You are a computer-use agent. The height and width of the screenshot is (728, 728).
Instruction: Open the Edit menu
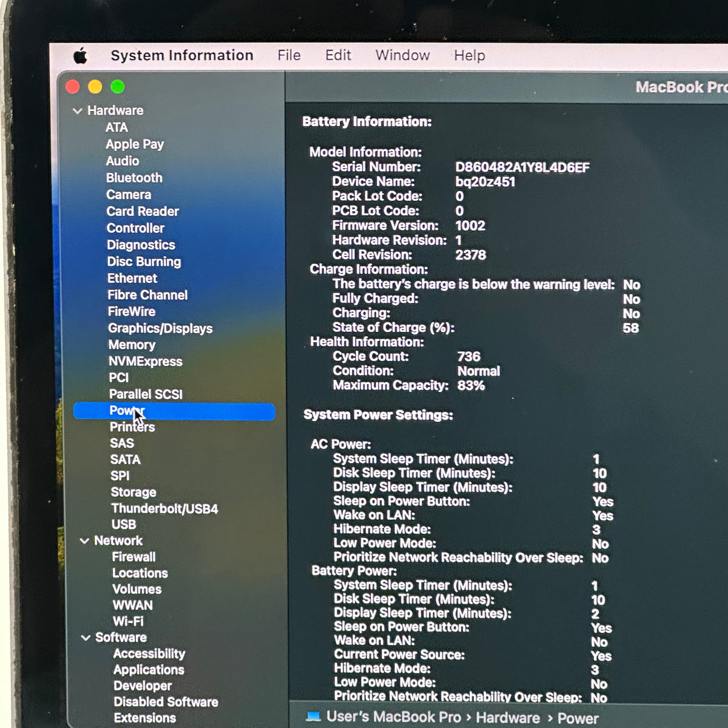(x=338, y=55)
